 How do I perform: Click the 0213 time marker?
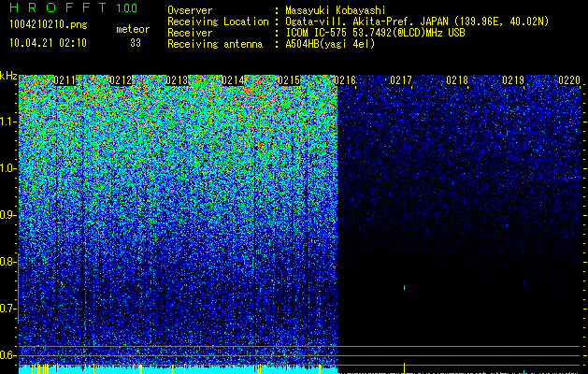pos(177,80)
